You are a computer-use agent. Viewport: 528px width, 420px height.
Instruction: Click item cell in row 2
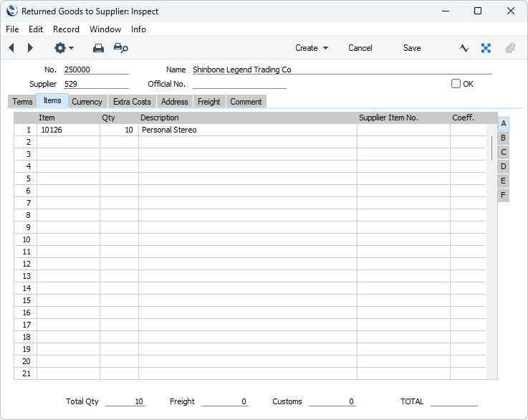pyautogui.click(x=68, y=142)
